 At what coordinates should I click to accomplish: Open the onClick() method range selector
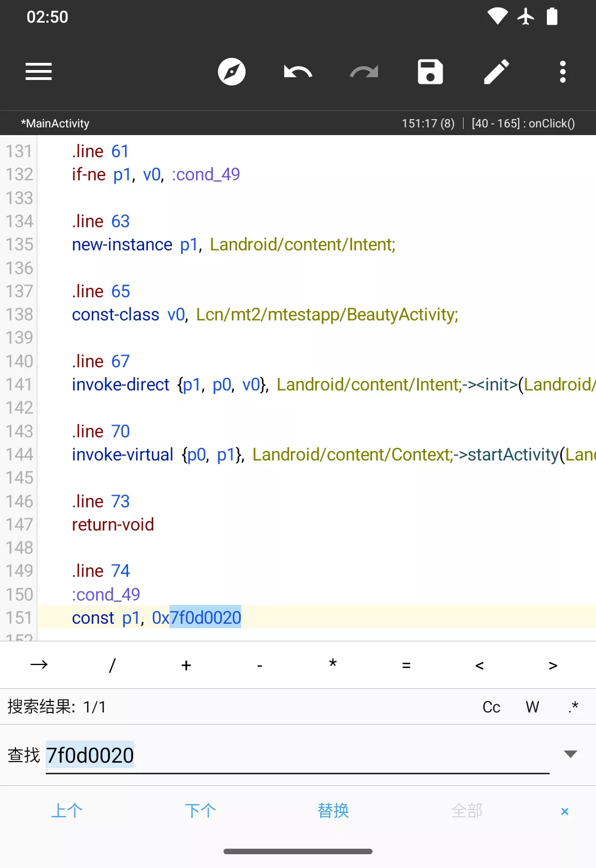[x=523, y=124]
